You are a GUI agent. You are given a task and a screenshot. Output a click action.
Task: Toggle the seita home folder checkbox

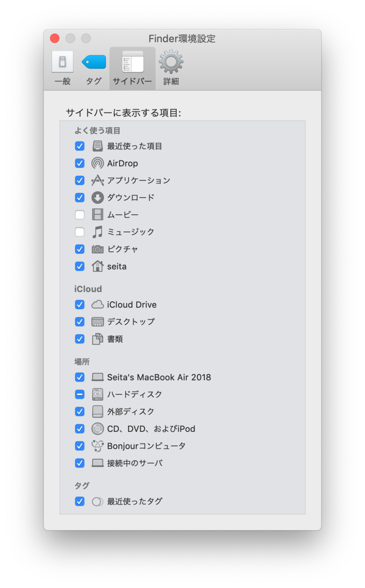(x=79, y=266)
